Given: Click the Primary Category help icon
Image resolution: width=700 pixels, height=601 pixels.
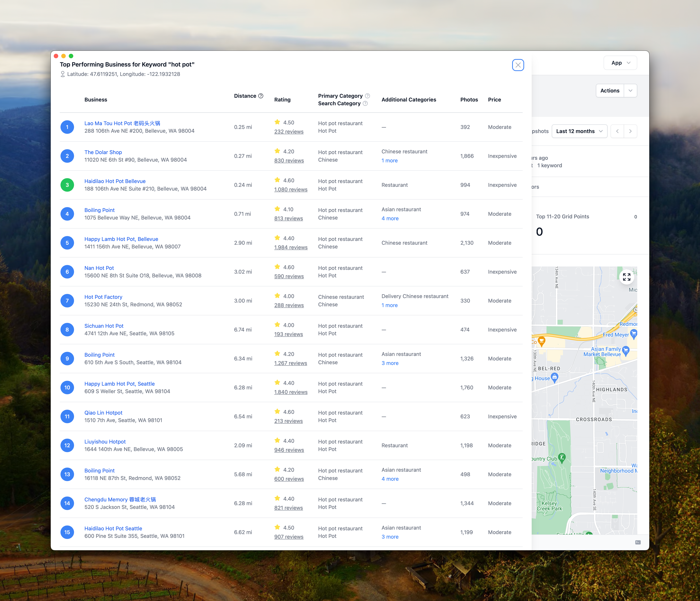Looking at the screenshot, I should click(x=368, y=96).
